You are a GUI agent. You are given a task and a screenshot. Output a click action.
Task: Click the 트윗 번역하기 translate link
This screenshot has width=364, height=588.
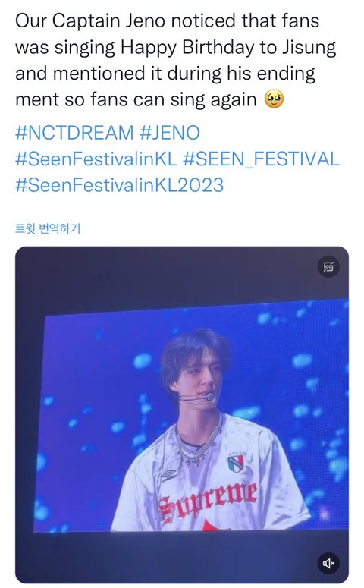(x=48, y=228)
